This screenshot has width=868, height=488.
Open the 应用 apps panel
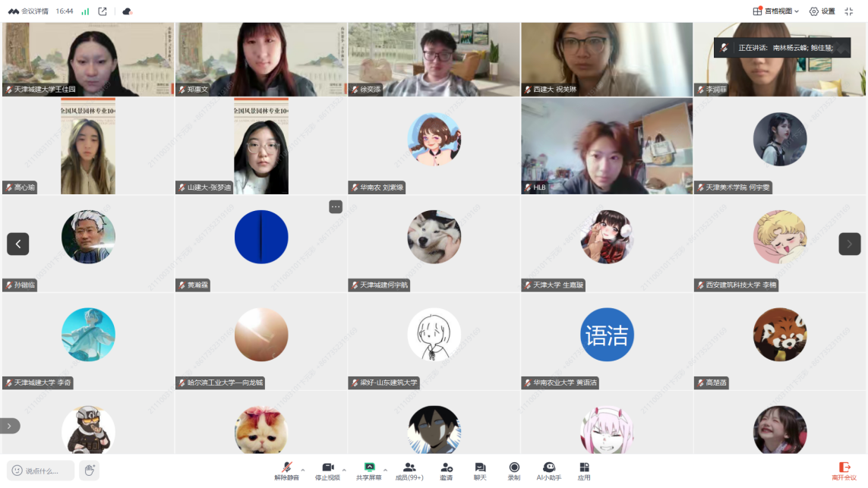(584, 471)
